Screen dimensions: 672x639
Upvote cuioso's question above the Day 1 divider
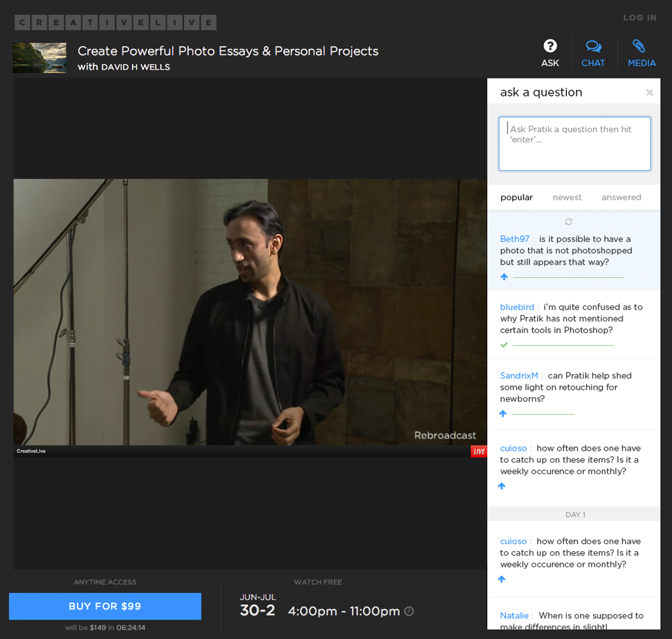pos(502,486)
